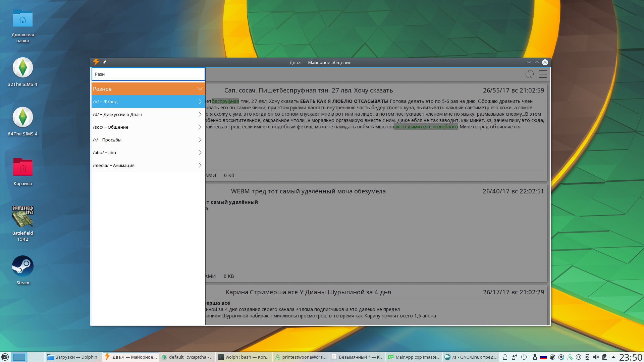Image resolution: width=644 pixels, height=362 pixels.
Task: Click the lightning bolt app icon in title bar
Action: click(x=96, y=62)
